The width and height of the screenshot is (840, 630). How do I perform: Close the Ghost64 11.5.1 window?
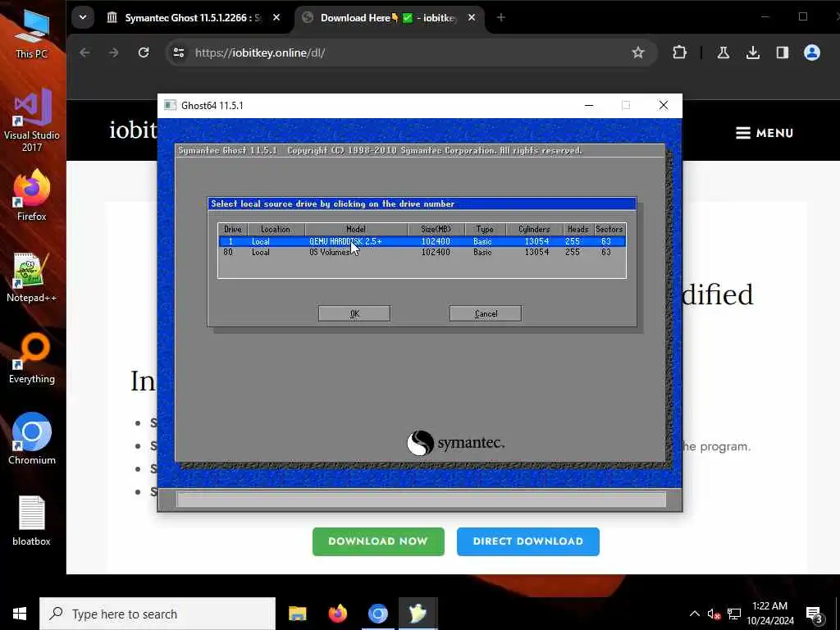663,106
